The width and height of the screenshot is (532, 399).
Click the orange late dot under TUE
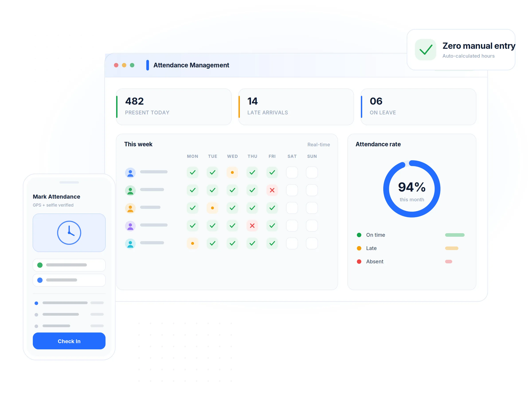click(x=212, y=208)
